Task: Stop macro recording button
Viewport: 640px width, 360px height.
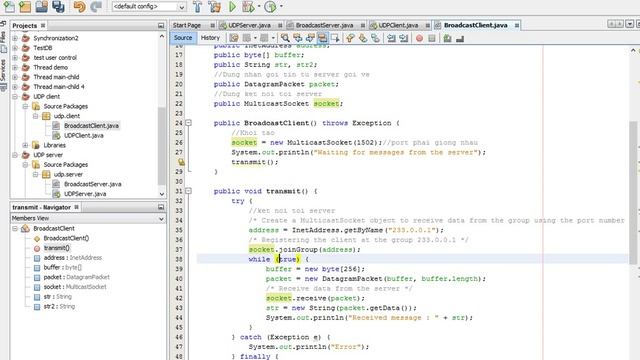Action: pyautogui.click(x=432, y=38)
